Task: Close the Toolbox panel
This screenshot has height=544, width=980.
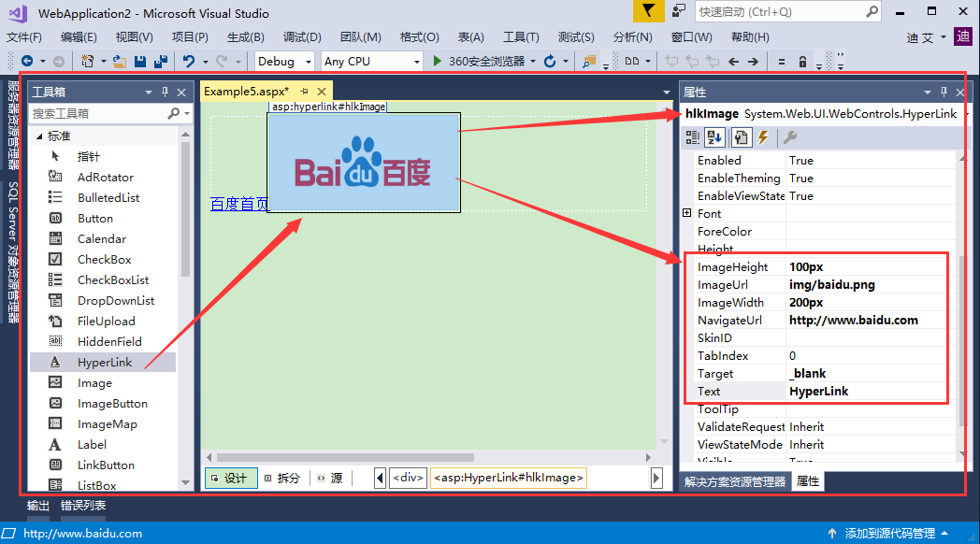Action: click(181, 93)
